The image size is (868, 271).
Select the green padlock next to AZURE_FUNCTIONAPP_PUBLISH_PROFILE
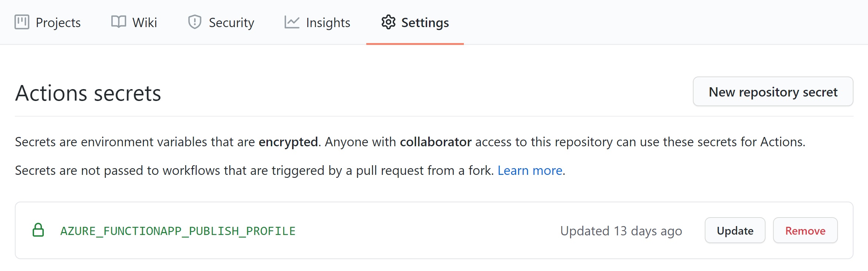coord(39,230)
